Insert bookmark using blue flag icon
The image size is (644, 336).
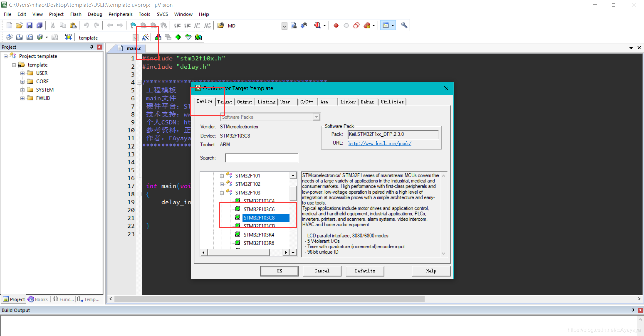[x=133, y=25]
